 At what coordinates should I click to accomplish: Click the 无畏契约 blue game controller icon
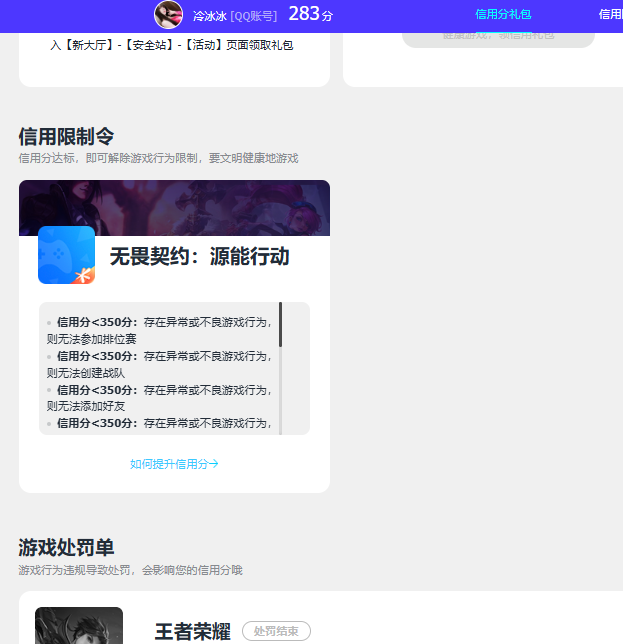click(67, 255)
